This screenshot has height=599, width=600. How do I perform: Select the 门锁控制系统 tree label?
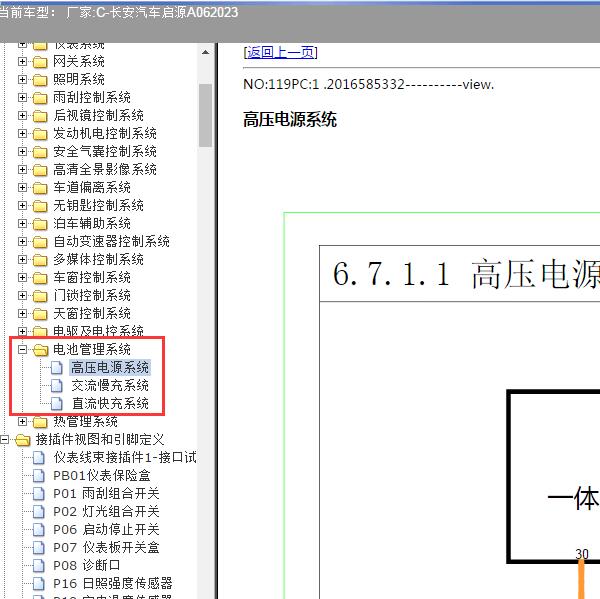92,295
